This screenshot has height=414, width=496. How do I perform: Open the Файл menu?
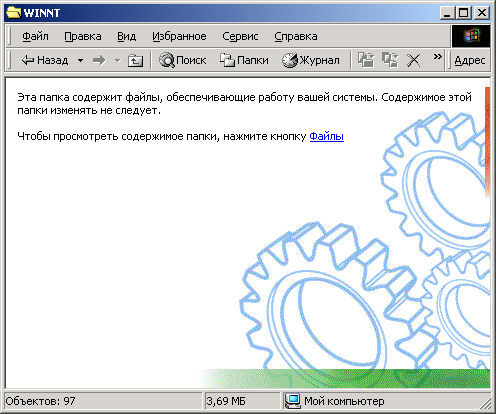click(x=35, y=36)
